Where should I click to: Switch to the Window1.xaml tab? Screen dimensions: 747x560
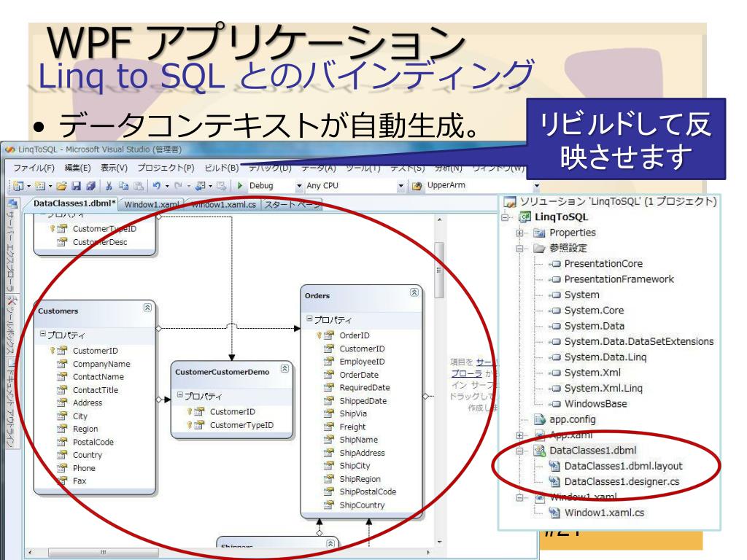pos(152,204)
